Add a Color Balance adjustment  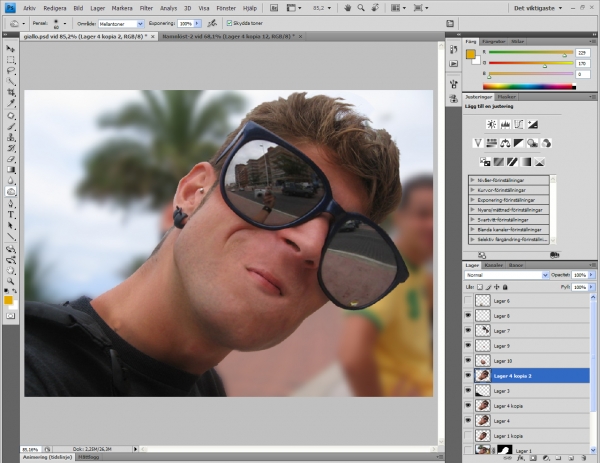point(505,143)
